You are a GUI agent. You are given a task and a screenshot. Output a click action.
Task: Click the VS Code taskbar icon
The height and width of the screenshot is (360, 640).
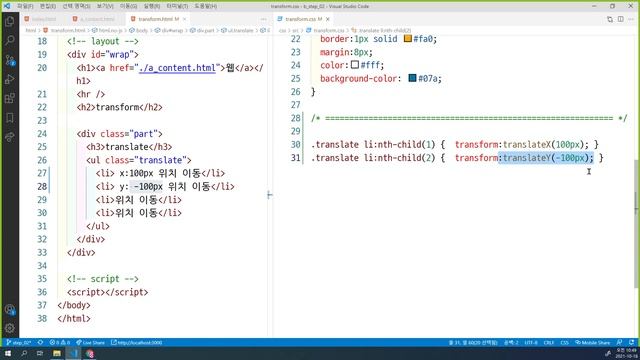pyautogui.click(x=74, y=353)
